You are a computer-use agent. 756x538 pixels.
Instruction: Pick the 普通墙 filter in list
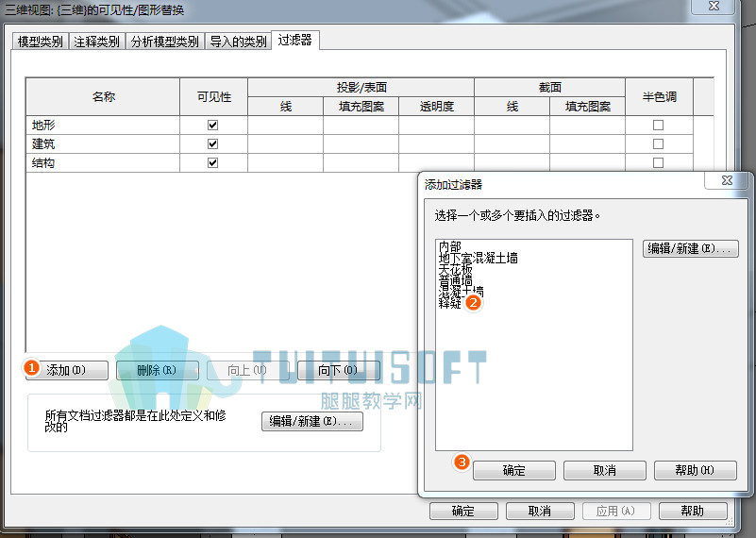click(455, 280)
